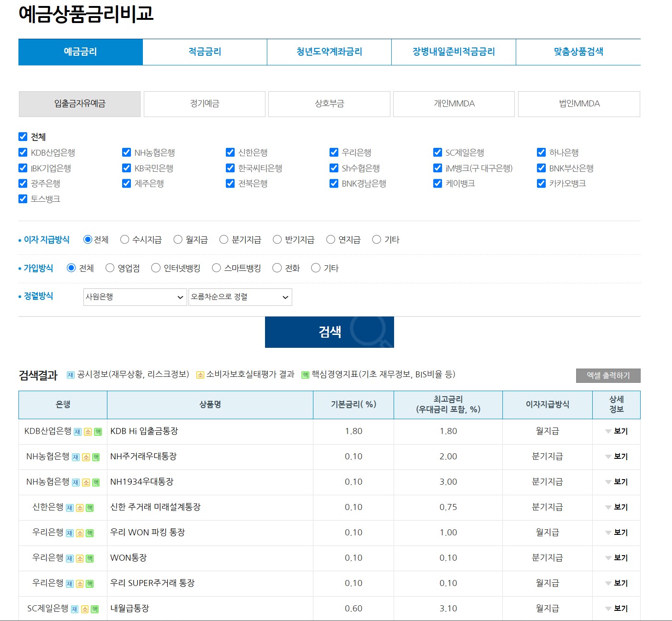Image resolution: width=672 pixels, height=621 pixels.
Task: Open the green 핵 key-indicator icon for KDB산업은행
Action: 98,432
